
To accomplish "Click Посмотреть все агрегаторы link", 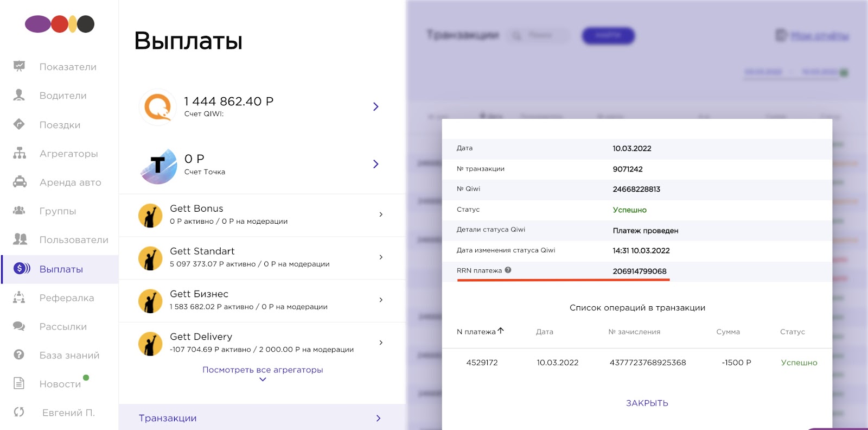I will (x=263, y=370).
